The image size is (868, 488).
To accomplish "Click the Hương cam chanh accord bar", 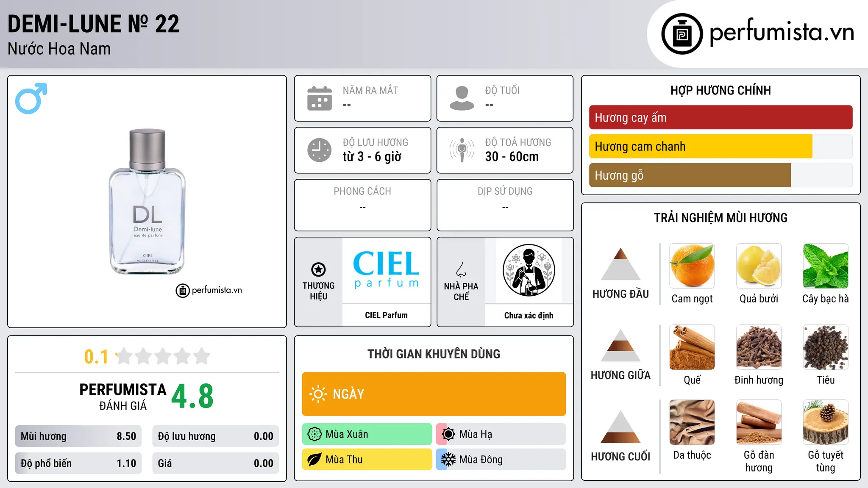I will click(721, 146).
